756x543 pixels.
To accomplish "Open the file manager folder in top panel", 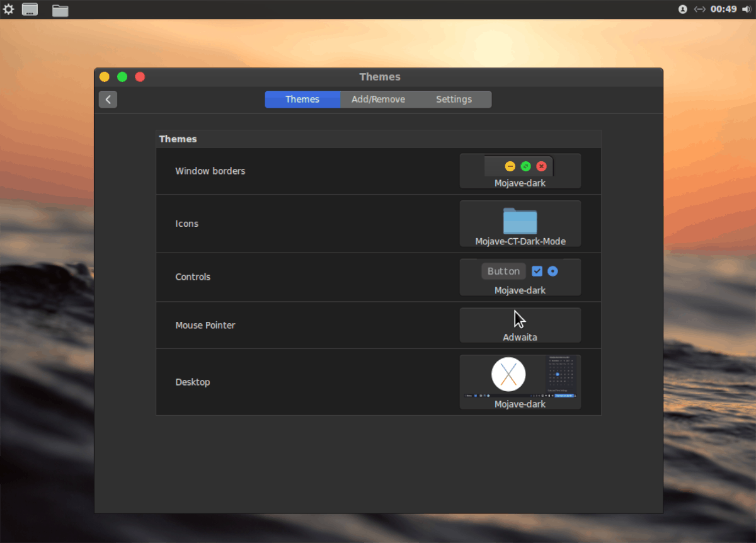I will [x=60, y=10].
